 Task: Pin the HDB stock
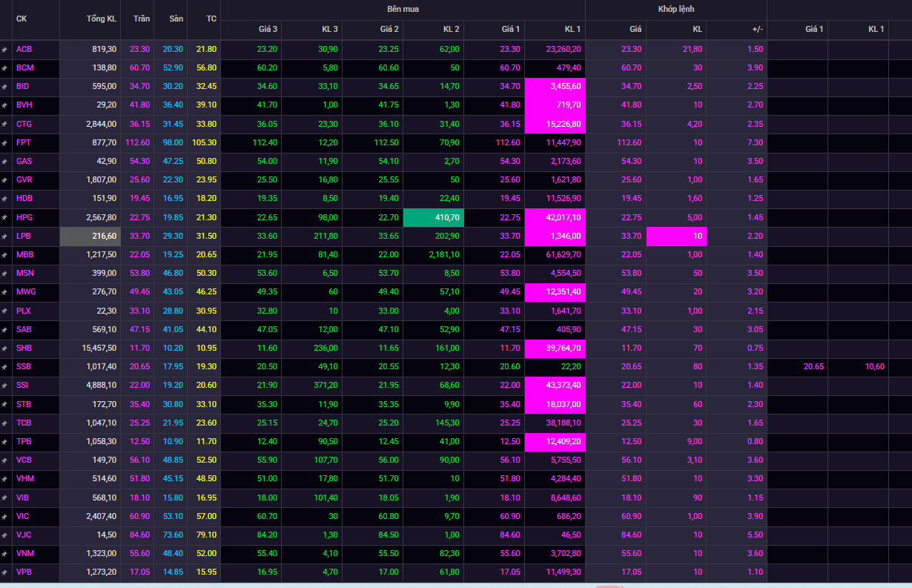tap(4, 199)
